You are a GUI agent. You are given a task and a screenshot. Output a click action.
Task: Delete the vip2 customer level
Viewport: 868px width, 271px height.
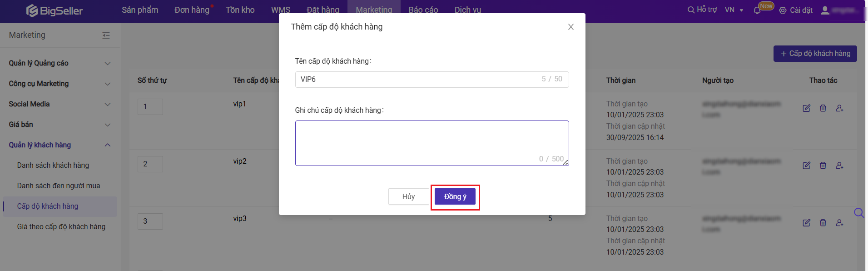[x=823, y=166]
